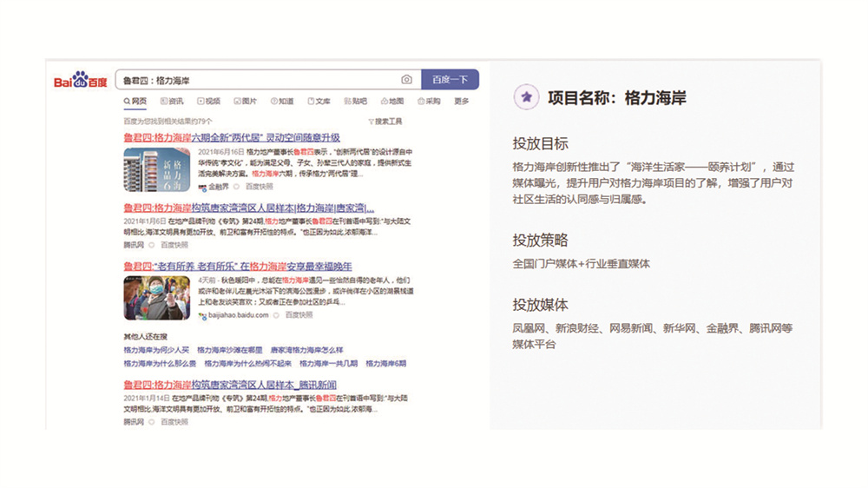Image resolution: width=868 pixels, height=488 pixels.
Task: Switch to the 资讯 tab
Action: point(173,102)
